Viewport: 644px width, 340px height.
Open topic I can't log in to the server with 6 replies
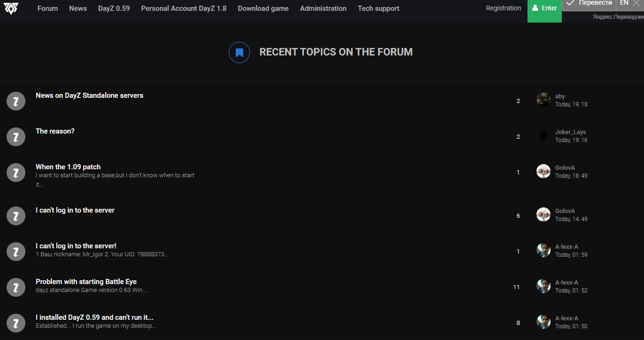coord(75,210)
